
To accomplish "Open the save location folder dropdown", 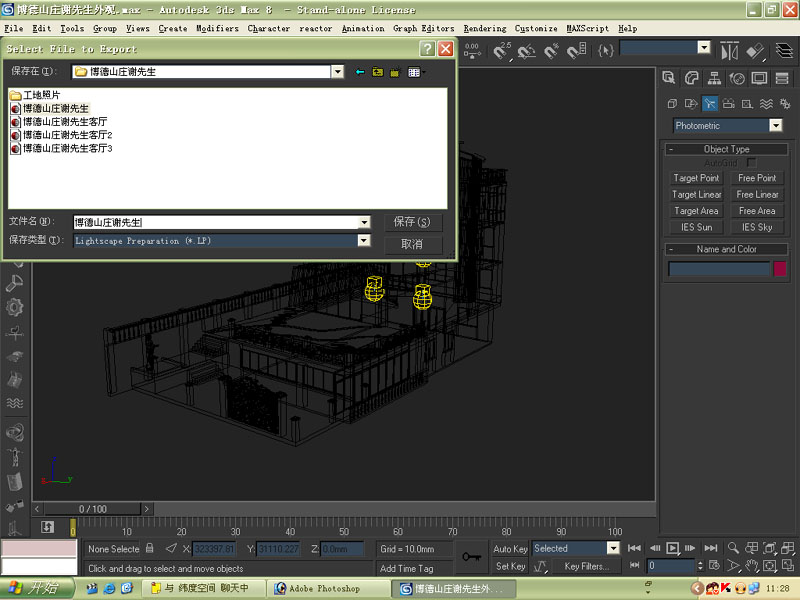I will point(338,72).
